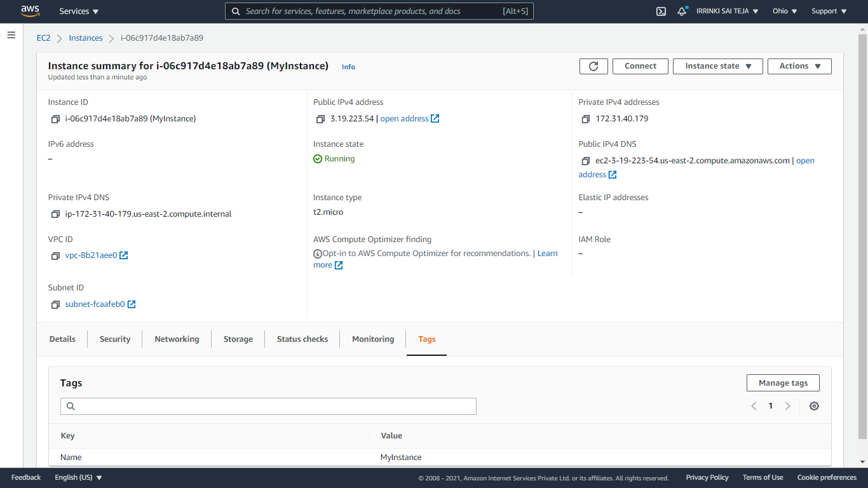Click the Feedback link in footer
Screen dimensions: 868x488
[x=26, y=477]
